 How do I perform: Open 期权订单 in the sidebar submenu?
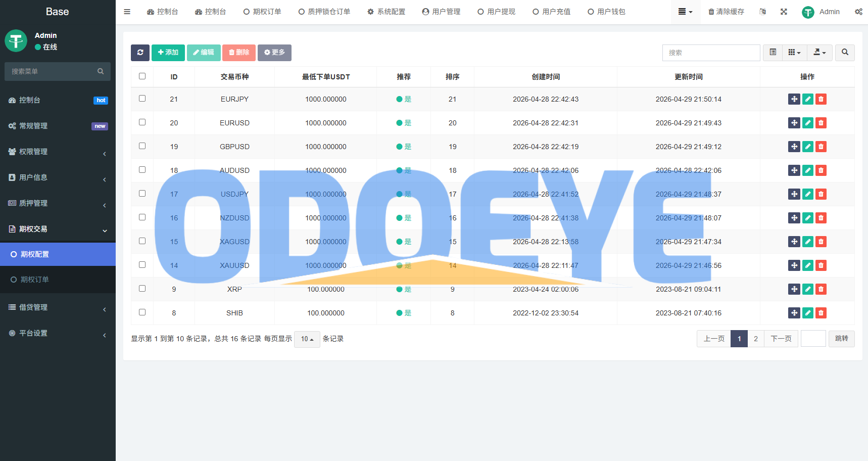click(58, 280)
